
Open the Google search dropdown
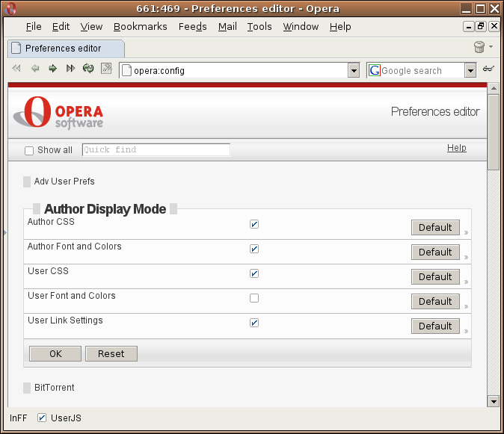[470, 70]
